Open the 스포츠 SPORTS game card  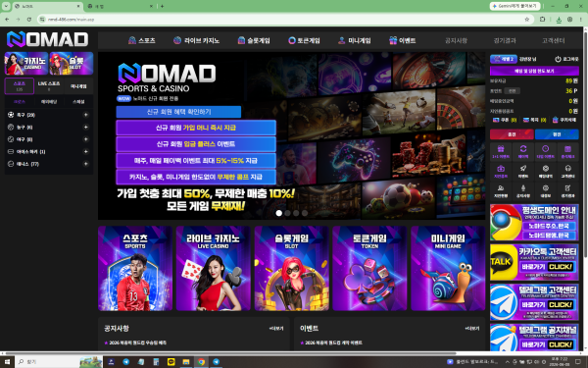[x=135, y=269]
